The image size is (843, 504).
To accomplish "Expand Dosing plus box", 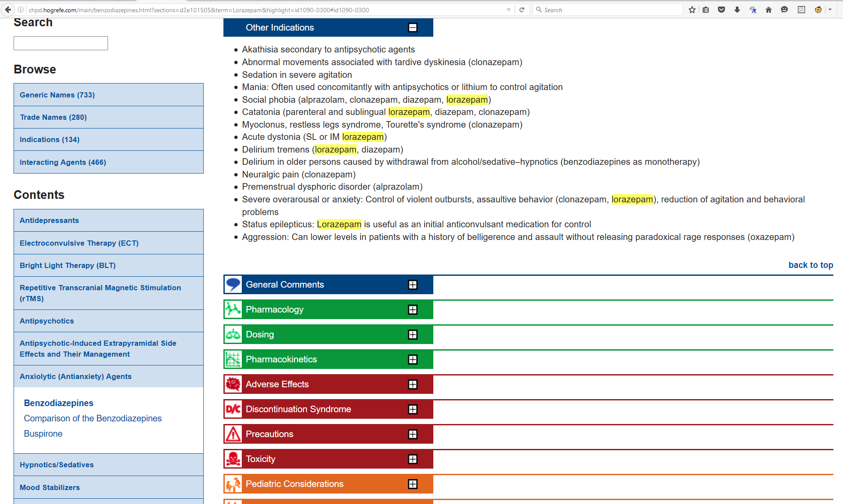I will point(413,334).
